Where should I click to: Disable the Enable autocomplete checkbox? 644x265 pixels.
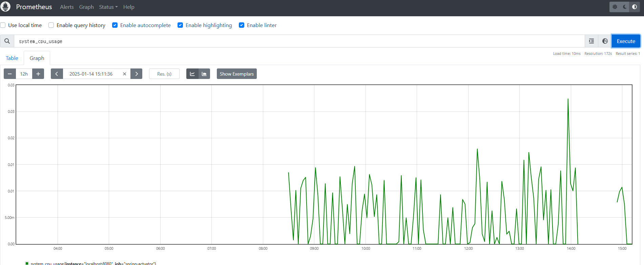click(115, 25)
